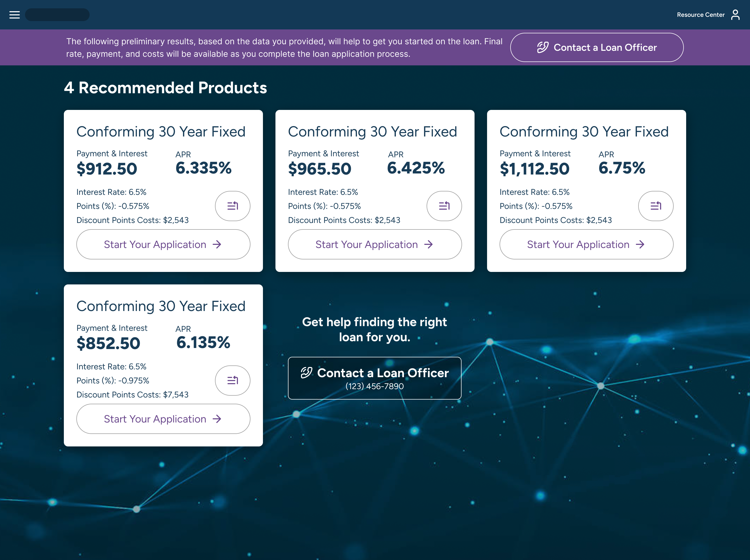This screenshot has width=750, height=560.
Task: Click the arrow on the $1,112.50 application button
Action: [640, 244]
